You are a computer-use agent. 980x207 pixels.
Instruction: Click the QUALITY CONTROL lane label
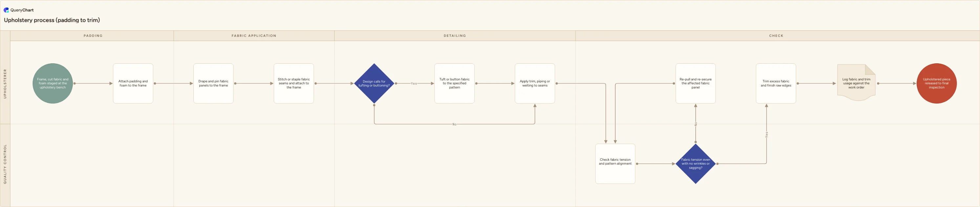point(5,164)
